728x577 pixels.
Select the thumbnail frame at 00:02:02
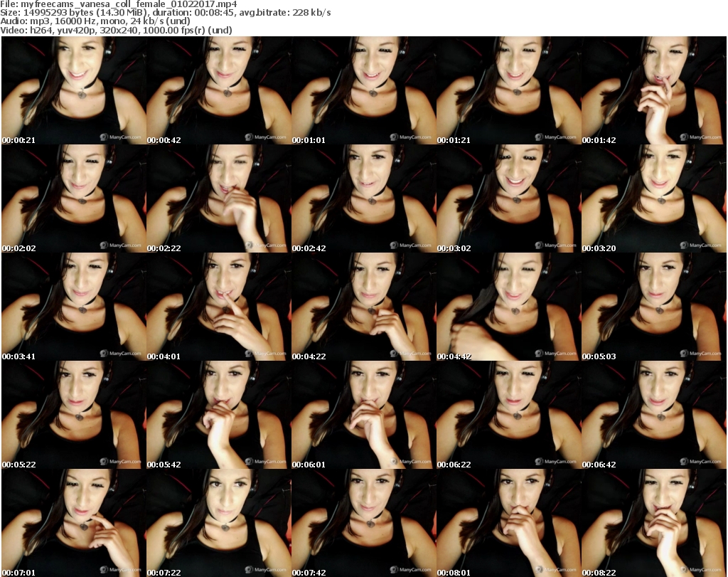click(x=74, y=198)
